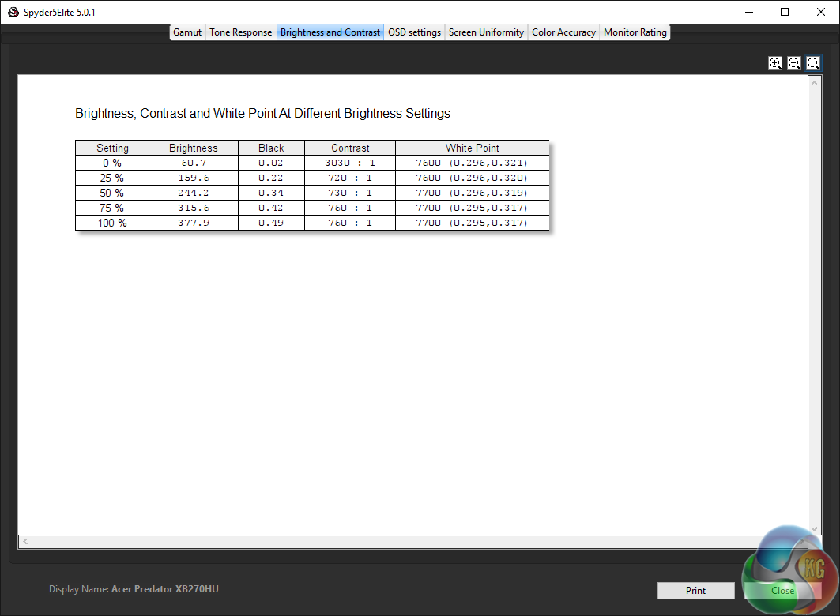The height and width of the screenshot is (616, 840).
Task: Click the Setting column header
Action: [x=112, y=148]
